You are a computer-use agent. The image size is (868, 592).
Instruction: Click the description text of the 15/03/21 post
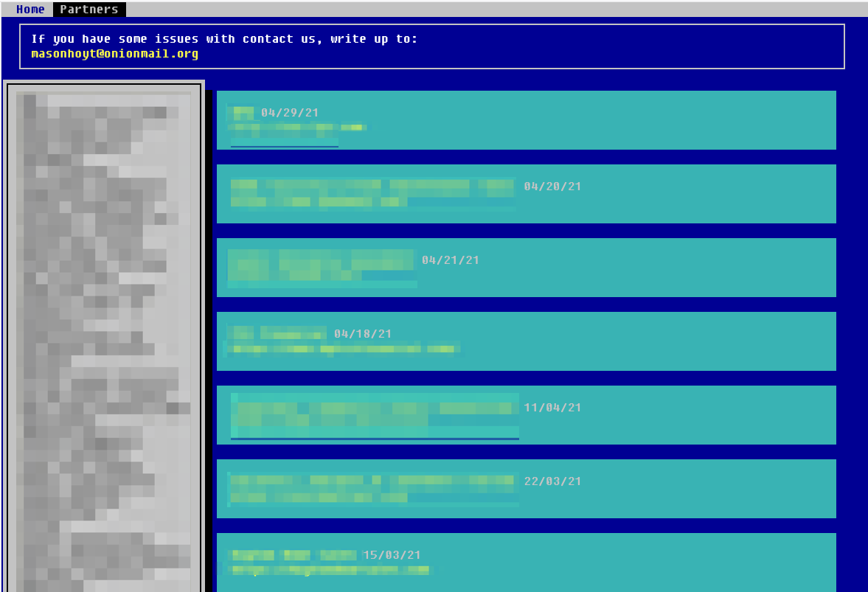pos(330,570)
